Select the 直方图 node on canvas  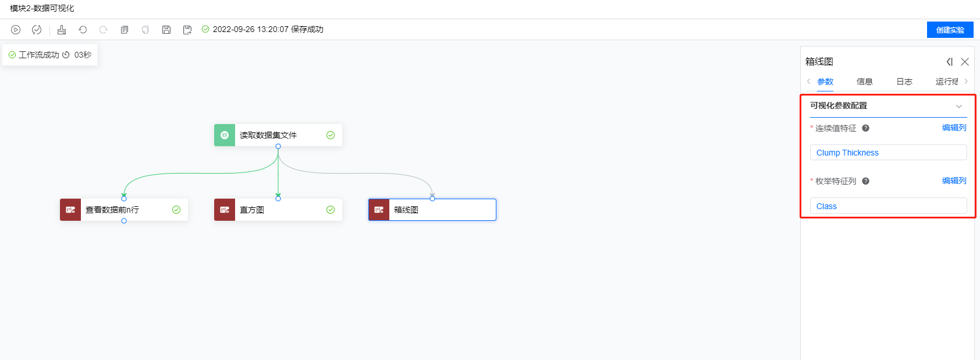click(x=278, y=210)
